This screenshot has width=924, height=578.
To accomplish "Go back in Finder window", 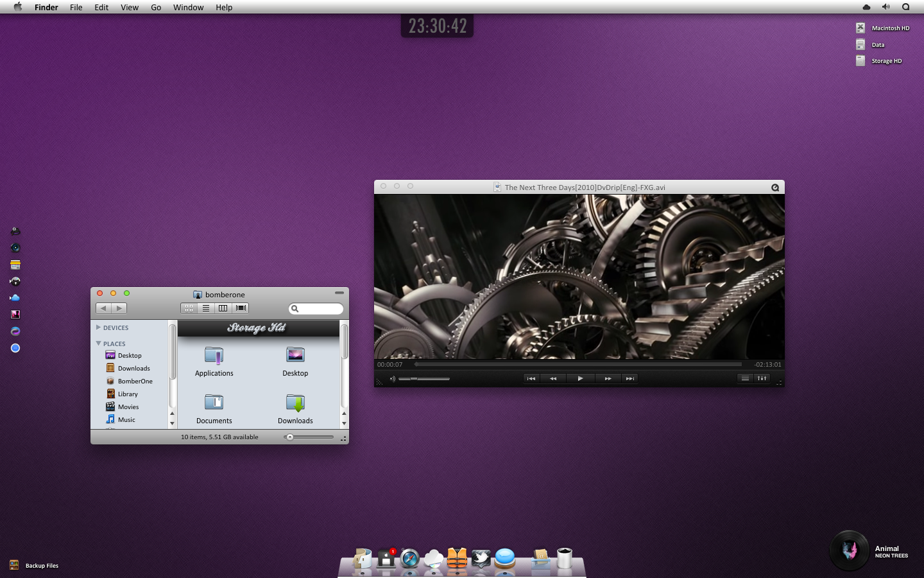I will [x=103, y=308].
